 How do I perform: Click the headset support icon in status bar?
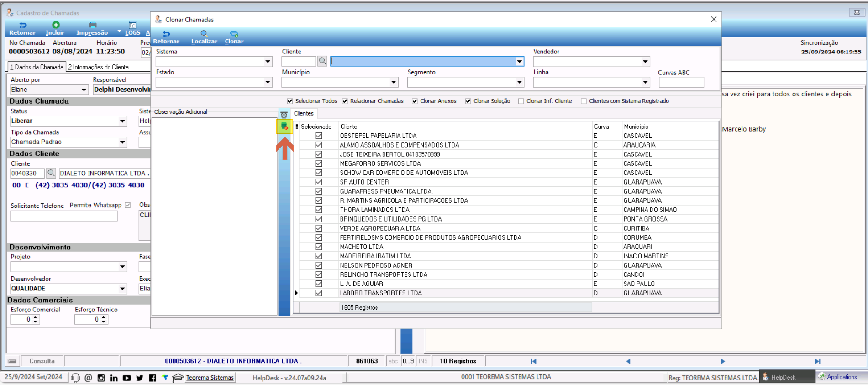click(x=76, y=378)
